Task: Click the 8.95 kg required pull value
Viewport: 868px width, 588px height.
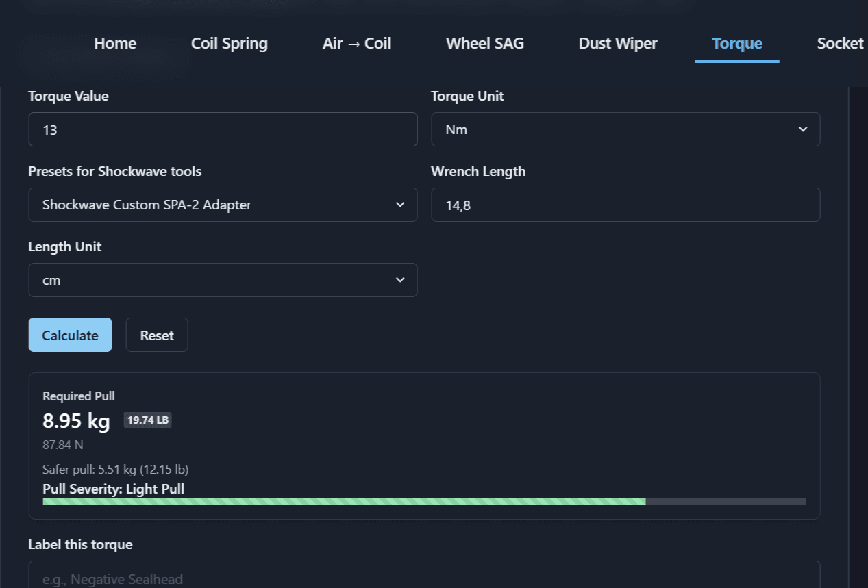Action: [76, 421]
